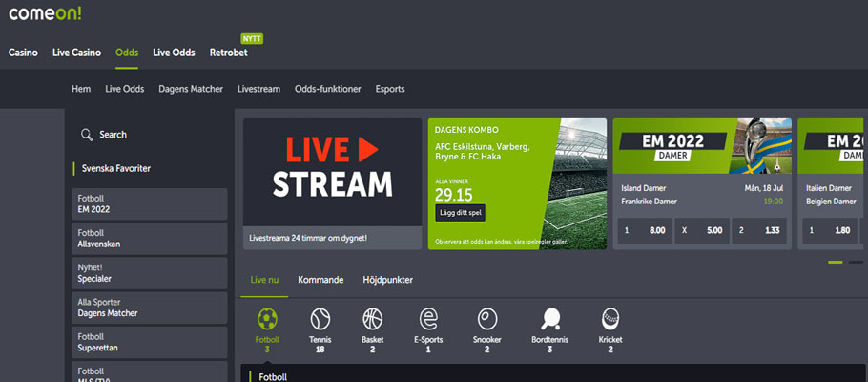This screenshot has width=868, height=382.
Task: Click 'Livestreama 24 timmar om dygnet!' caption
Action: tap(308, 238)
